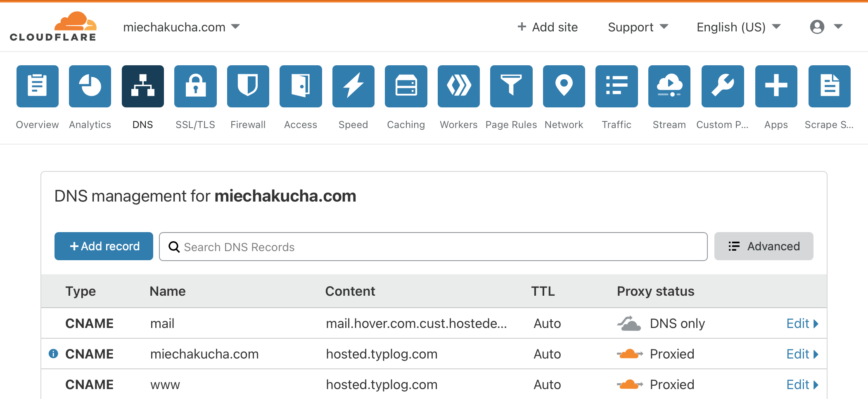
Task: Open the Speed lightning bolt icon
Action: point(353,86)
